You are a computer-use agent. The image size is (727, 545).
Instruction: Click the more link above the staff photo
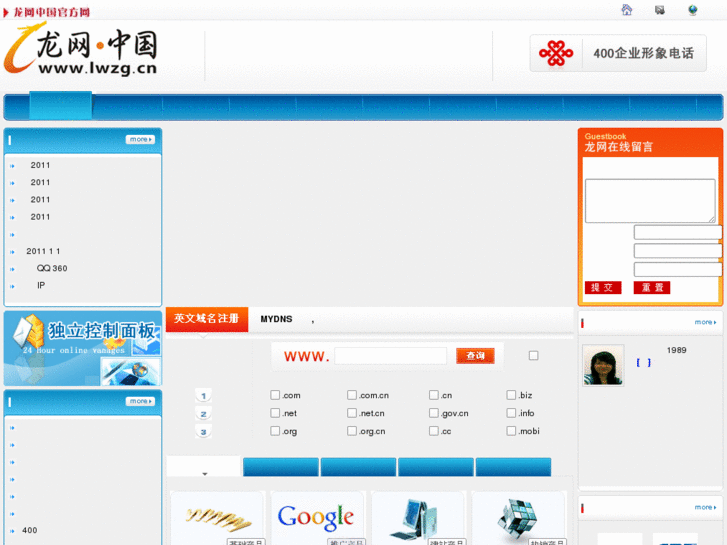tap(705, 322)
